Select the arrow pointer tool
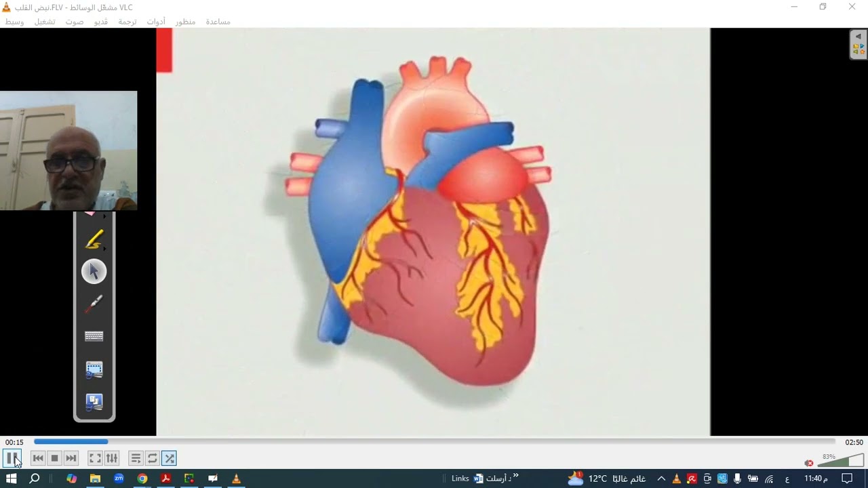Viewport: 868px width, 488px height. pos(94,272)
